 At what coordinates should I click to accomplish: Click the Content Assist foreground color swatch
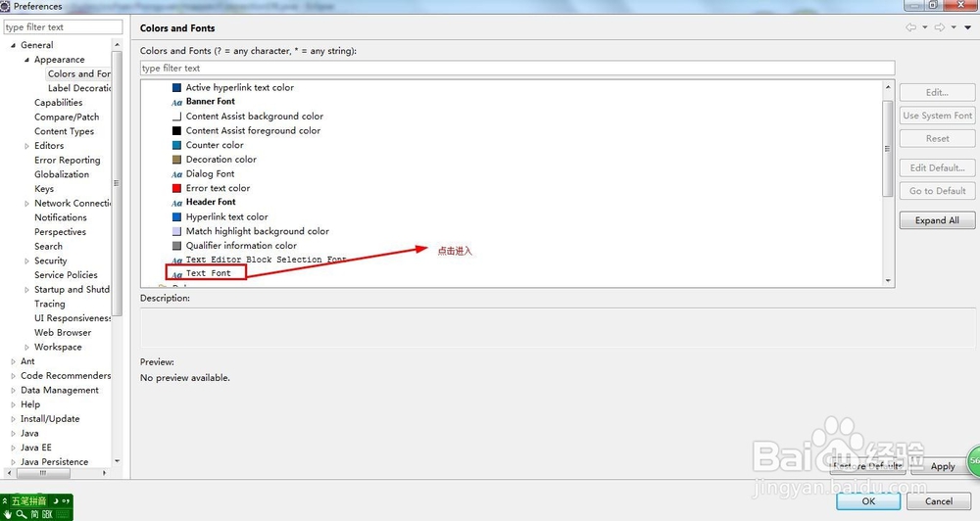click(x=176, y=130)
